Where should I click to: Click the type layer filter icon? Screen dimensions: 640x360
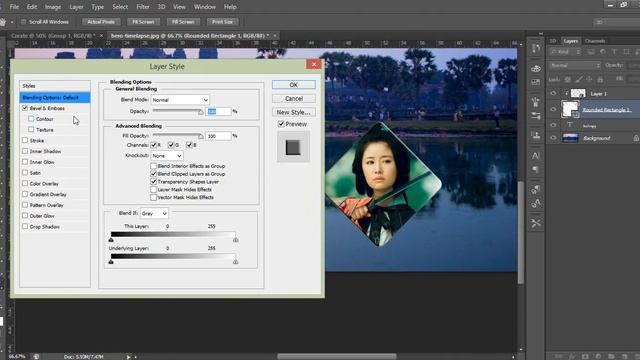[614, 52]
